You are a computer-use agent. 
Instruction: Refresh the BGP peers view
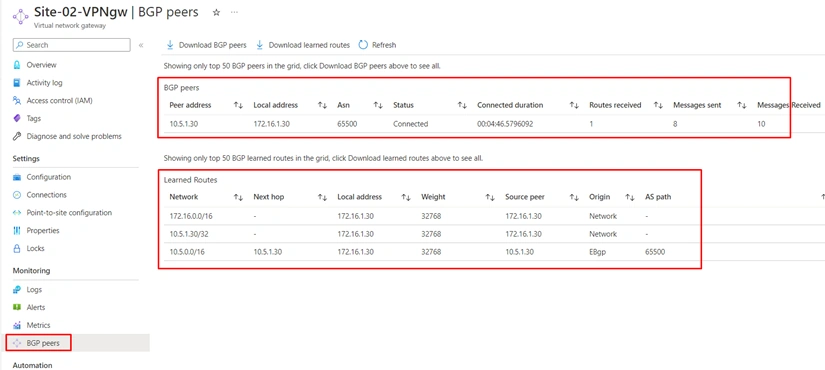coord(377,45)
